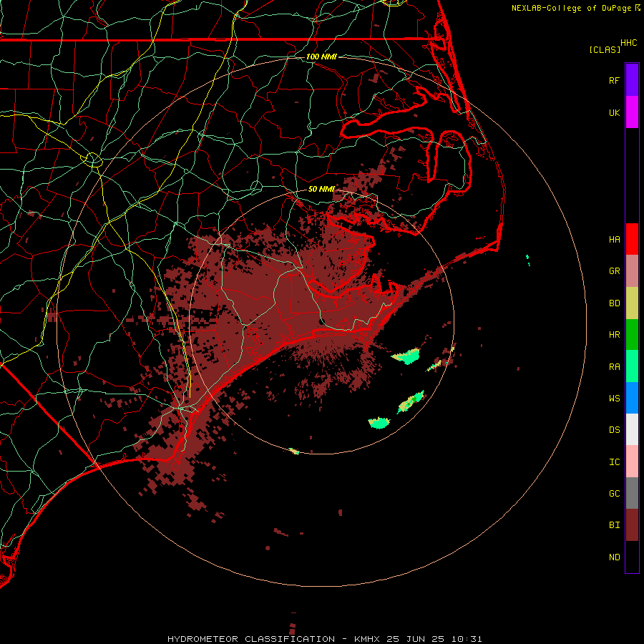Select the 'GC' legend label
The height and width of the screenshot is (644, 644).
pyautogui.click(x=614, y=493)
